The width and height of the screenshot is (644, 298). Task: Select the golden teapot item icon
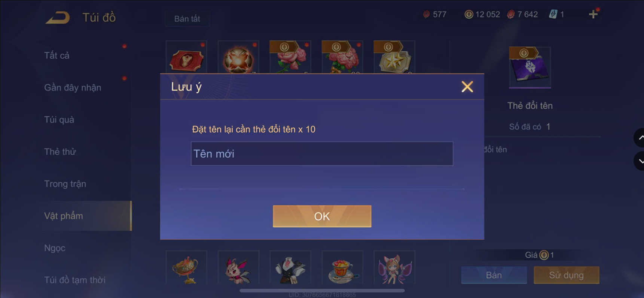coord(186,268)
